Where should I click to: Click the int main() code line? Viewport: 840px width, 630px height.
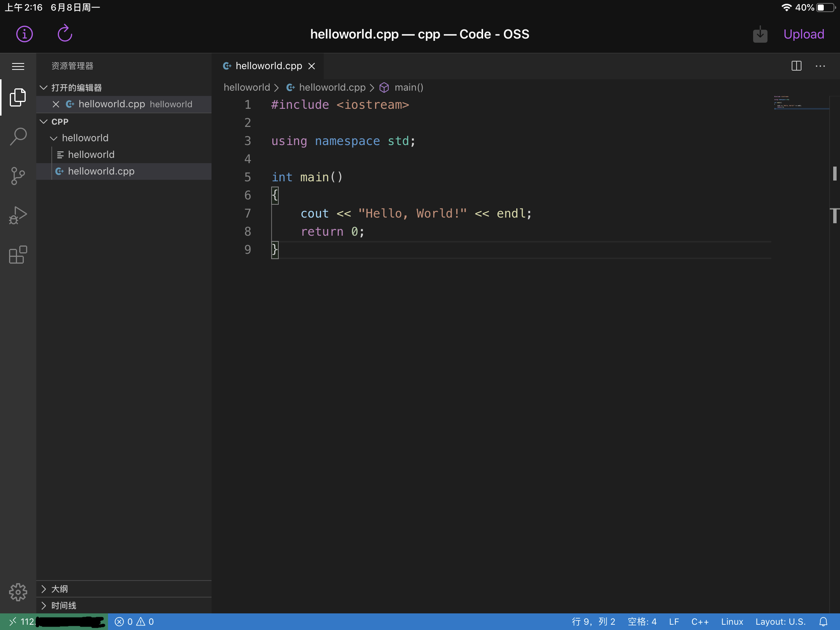tap(307, 178)
